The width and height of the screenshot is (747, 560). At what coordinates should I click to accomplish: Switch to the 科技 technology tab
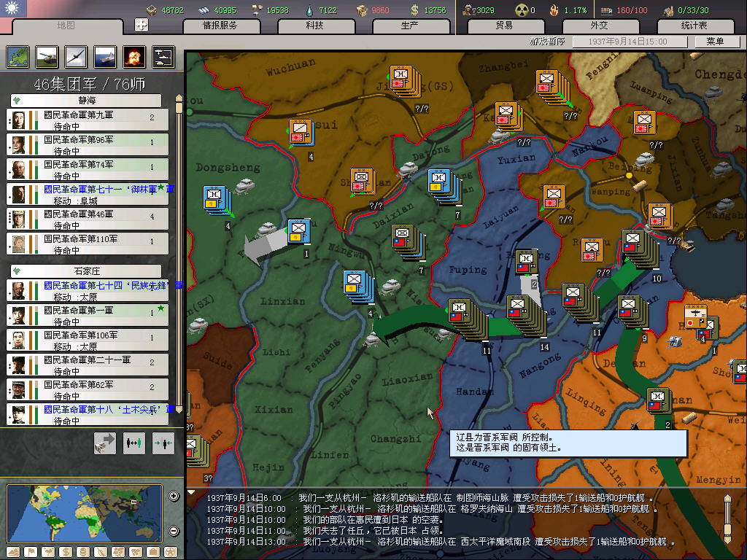pyautogui.click(x=314, y=26)
